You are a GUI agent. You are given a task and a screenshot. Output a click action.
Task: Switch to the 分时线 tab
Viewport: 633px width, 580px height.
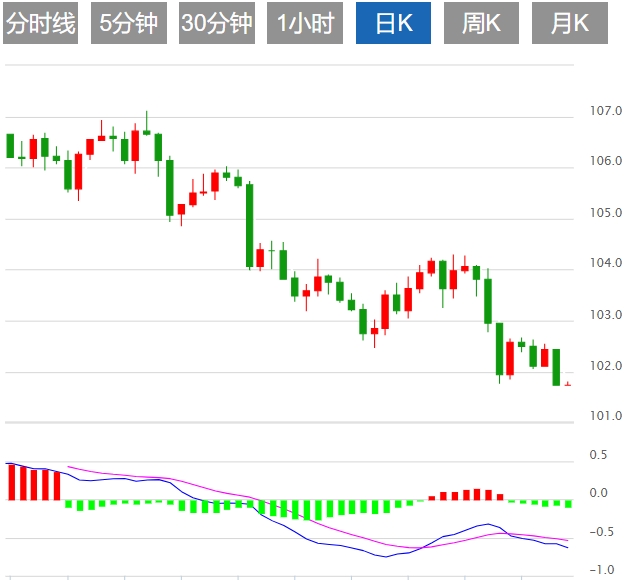pos(41,24)
